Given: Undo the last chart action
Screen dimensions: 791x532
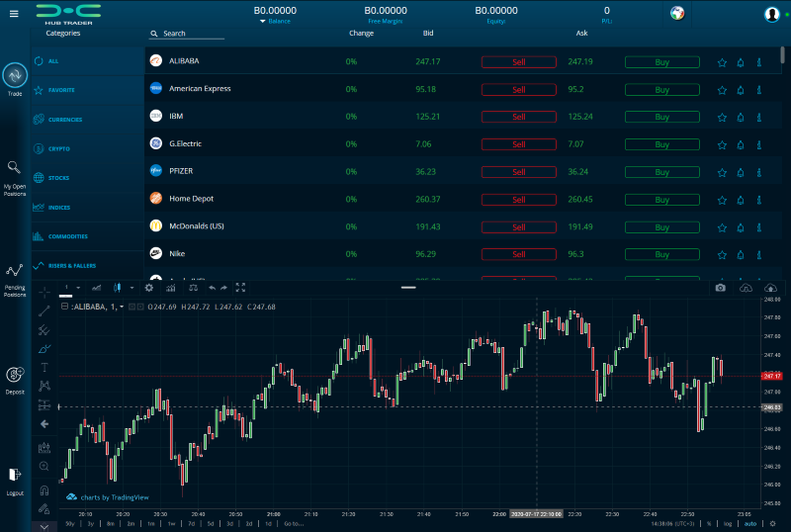Looking at the screenshot, I should pos(212,288).
